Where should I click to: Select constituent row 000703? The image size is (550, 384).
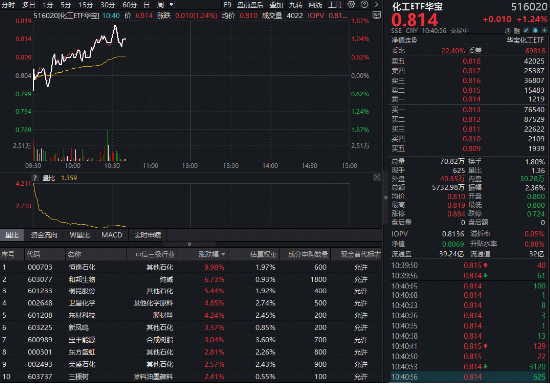(x=191, y=267)
